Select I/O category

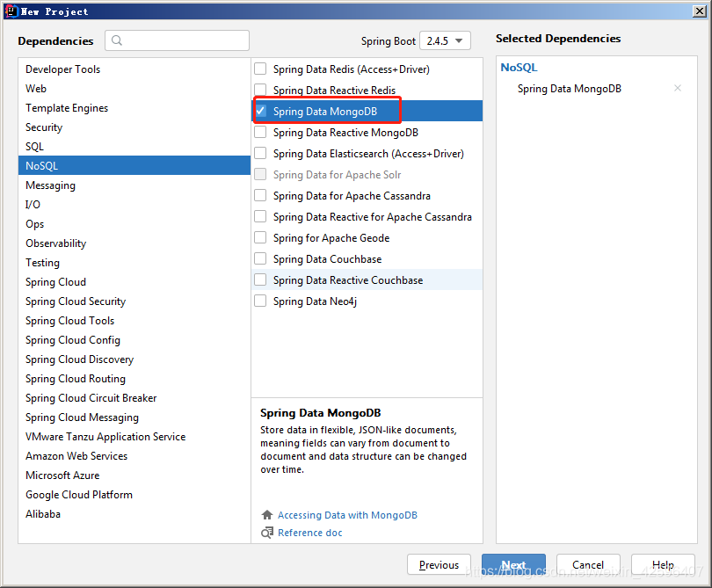[x=134, y=204]
